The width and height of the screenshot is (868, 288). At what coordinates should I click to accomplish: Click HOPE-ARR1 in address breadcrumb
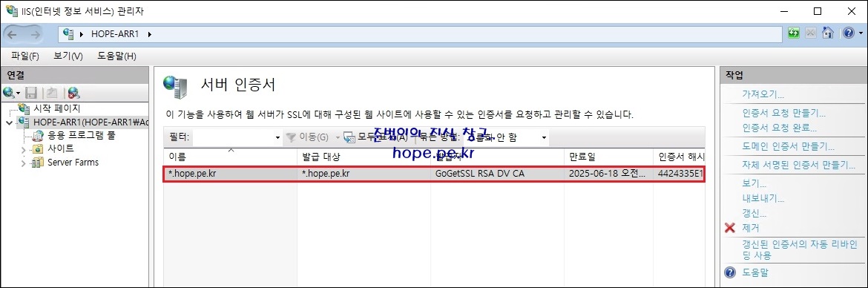click(x=114, y=34)
